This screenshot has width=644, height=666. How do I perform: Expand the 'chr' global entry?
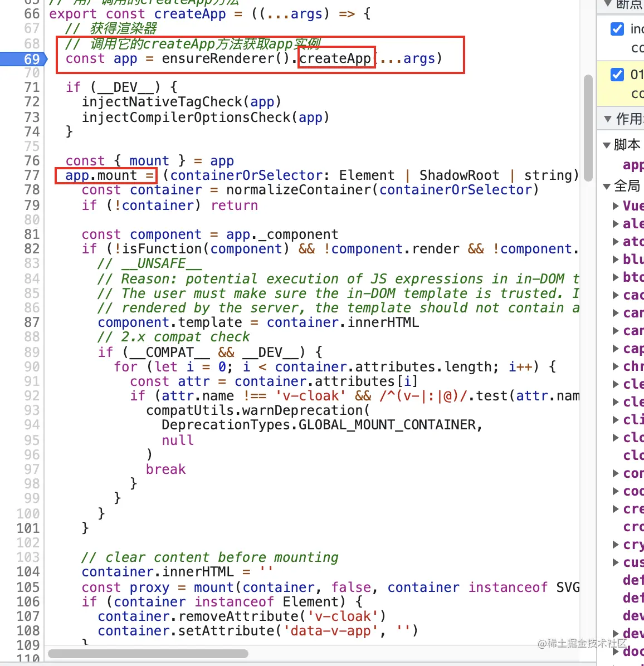[x=616, y=366]
